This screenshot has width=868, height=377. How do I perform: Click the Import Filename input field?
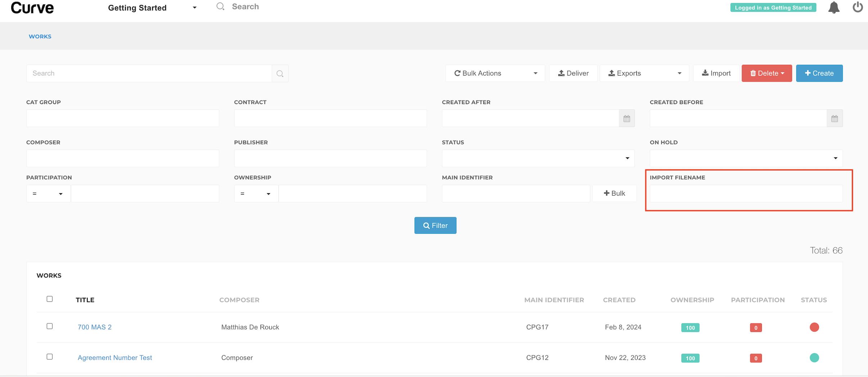pyautogui.click(x=746, y=194)
